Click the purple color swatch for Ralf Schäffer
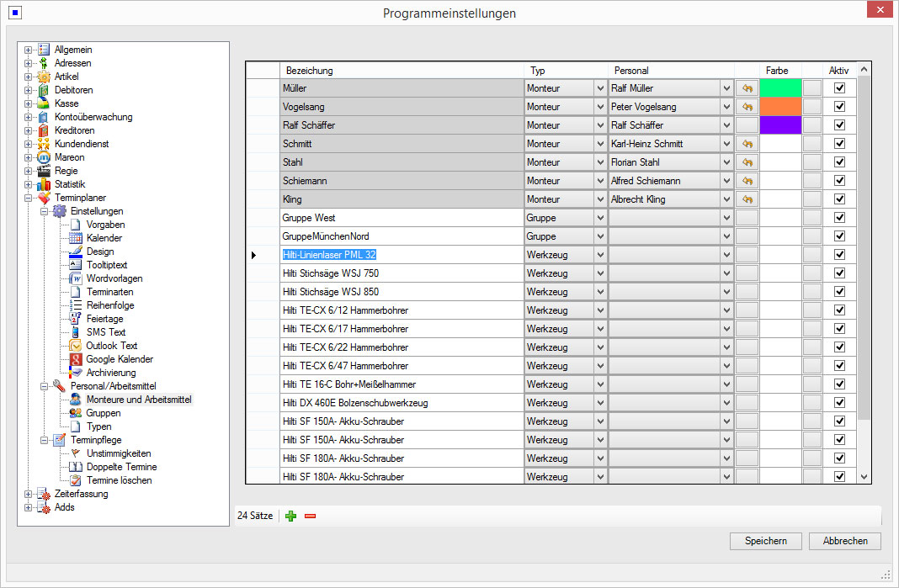 click(x=779, y=125)
